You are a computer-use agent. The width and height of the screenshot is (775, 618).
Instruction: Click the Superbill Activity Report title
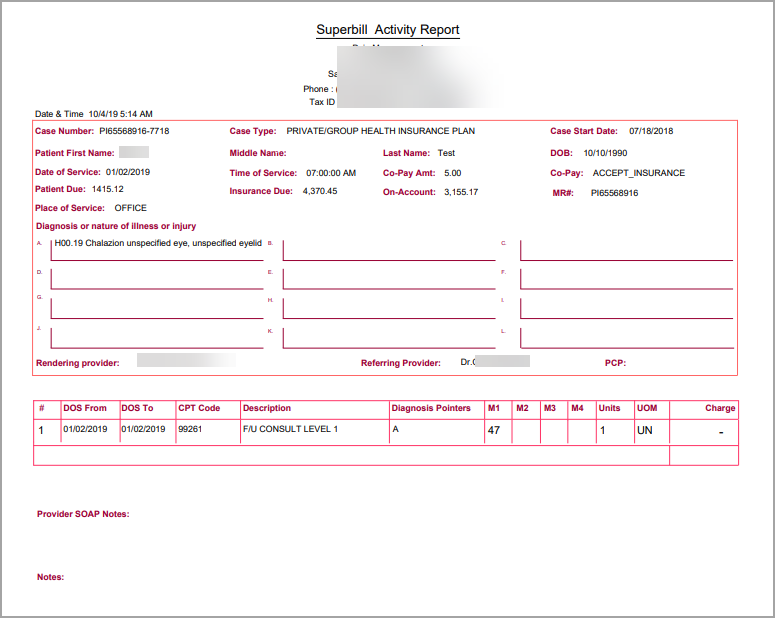(x=388, y=30)
